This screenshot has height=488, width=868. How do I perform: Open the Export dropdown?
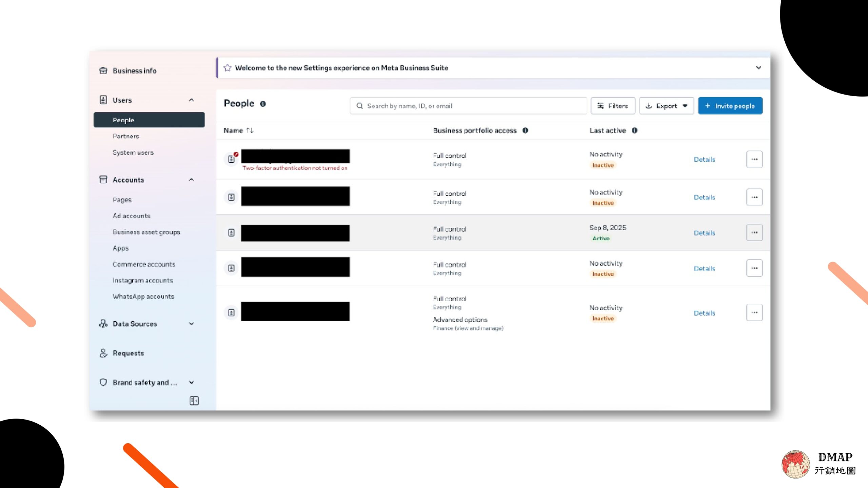pos(666,106)
